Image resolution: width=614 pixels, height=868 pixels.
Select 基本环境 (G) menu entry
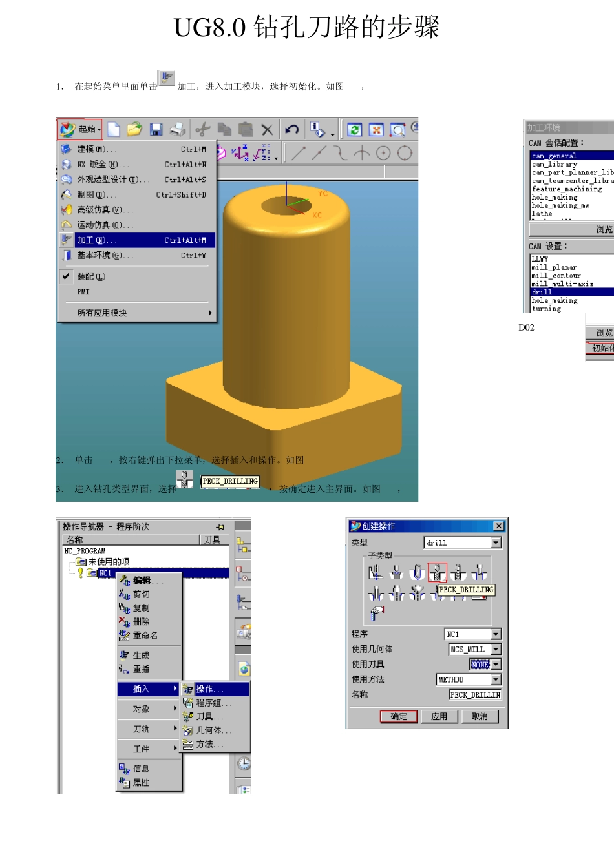[x=136, y=255]
